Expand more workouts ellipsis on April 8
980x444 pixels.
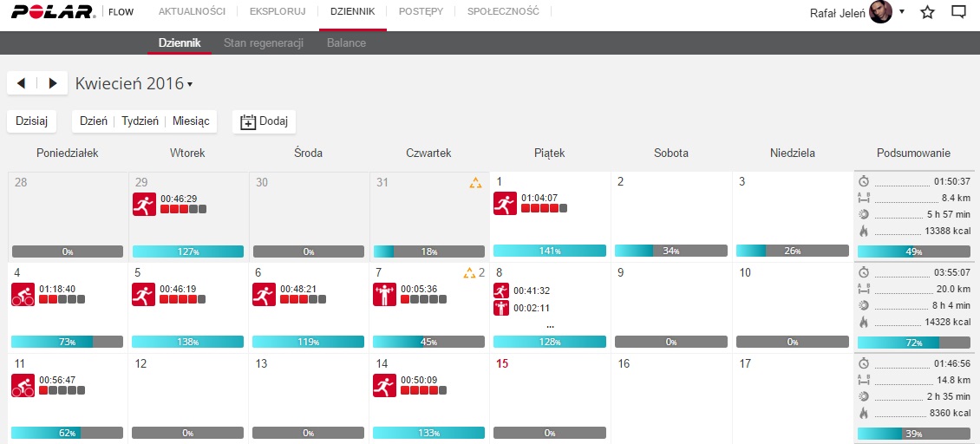(x=550, y=325)
